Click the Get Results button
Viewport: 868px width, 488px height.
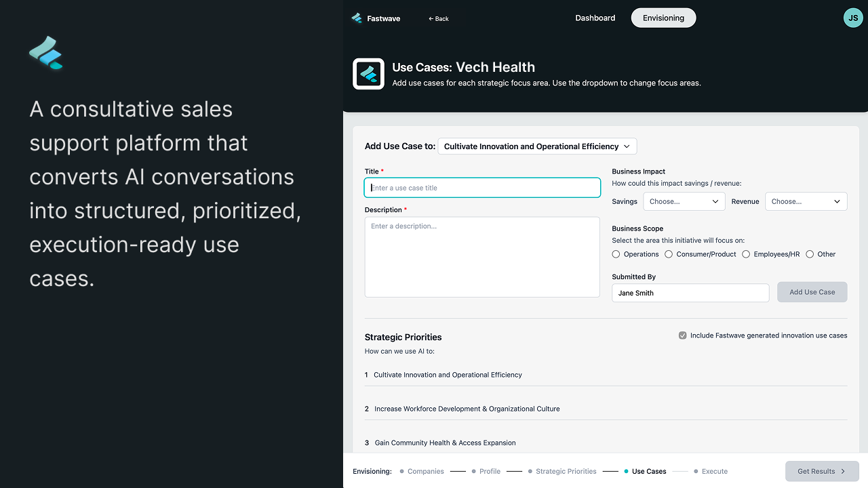pos(822,471)
